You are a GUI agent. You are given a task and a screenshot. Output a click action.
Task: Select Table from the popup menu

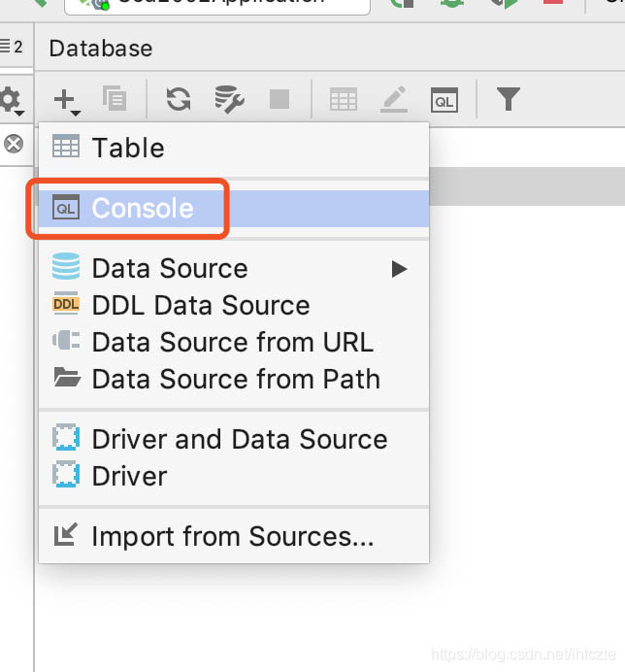[128, 149]
